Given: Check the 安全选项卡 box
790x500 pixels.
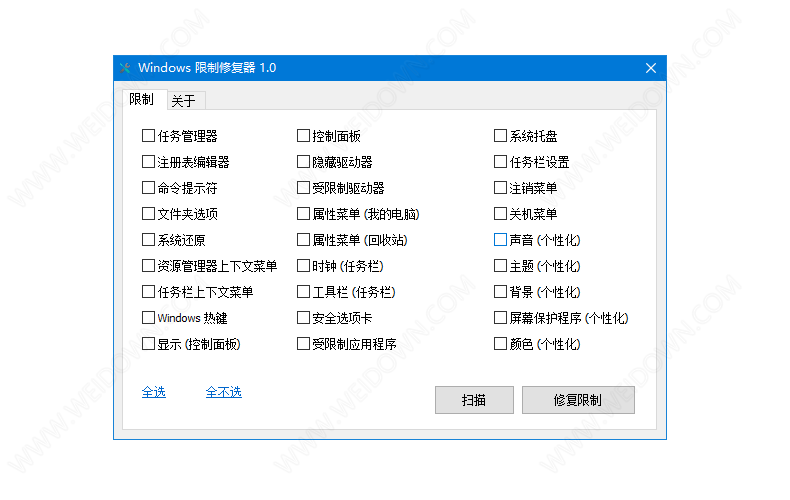Looking at the screenshot, I should click(x=303, y=318).
